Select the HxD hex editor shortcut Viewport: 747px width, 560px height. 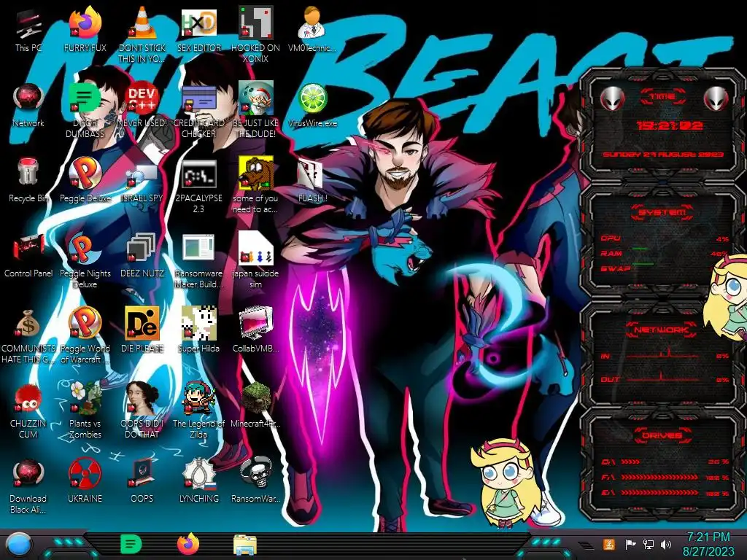198,29
